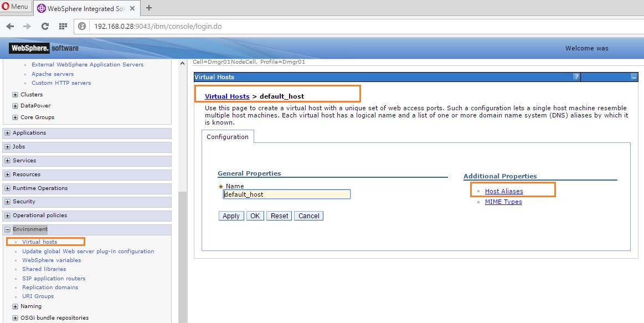Click the sidebar scrollbar up arrow
The height and width of the screenshot is (323, 644).
pyautogui.click(x=182, y=63)
